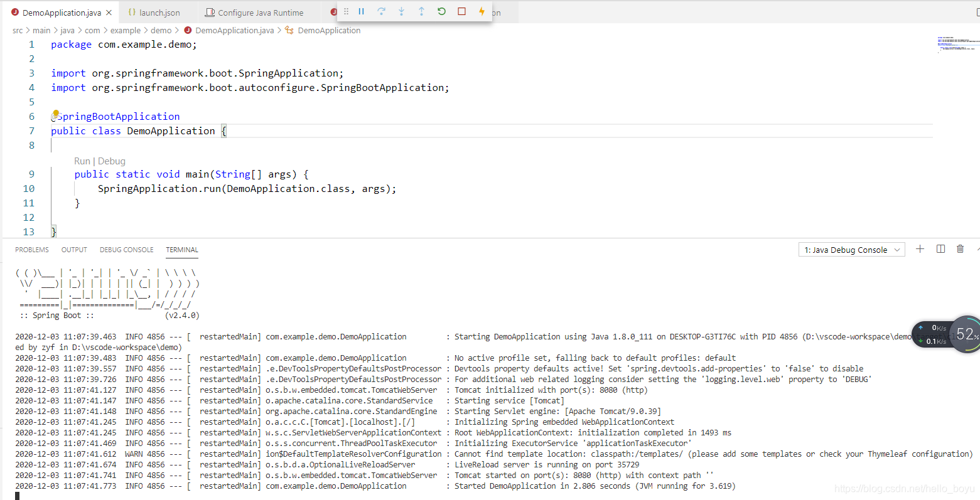Click the Run code lens above main
Screen dimensions: 980x500
click(82, 161)
